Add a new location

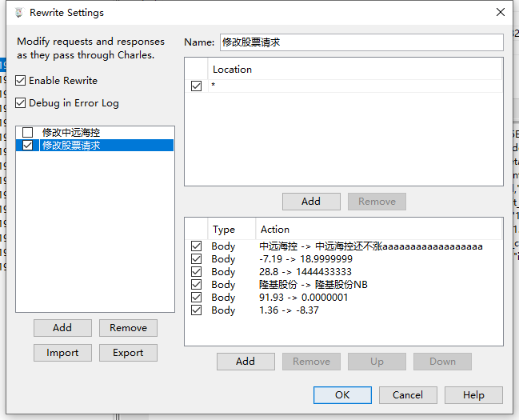click(x=311, y=202)
